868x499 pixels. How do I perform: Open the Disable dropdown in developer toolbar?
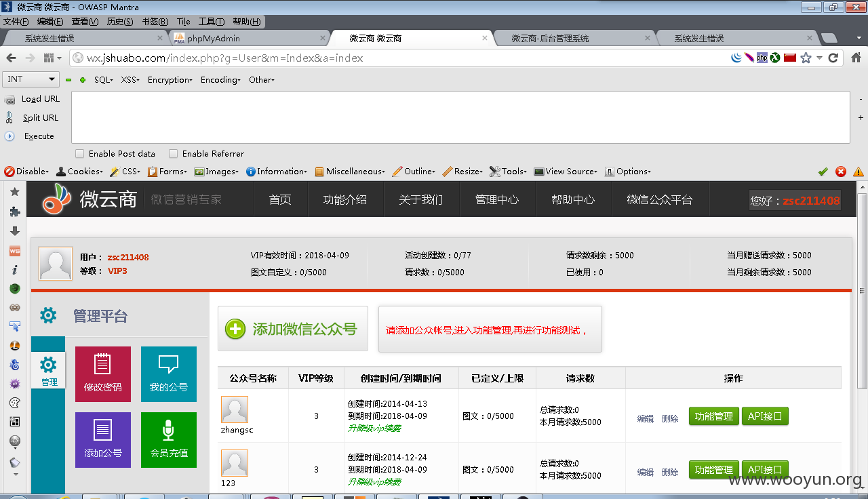coord(27,172)
